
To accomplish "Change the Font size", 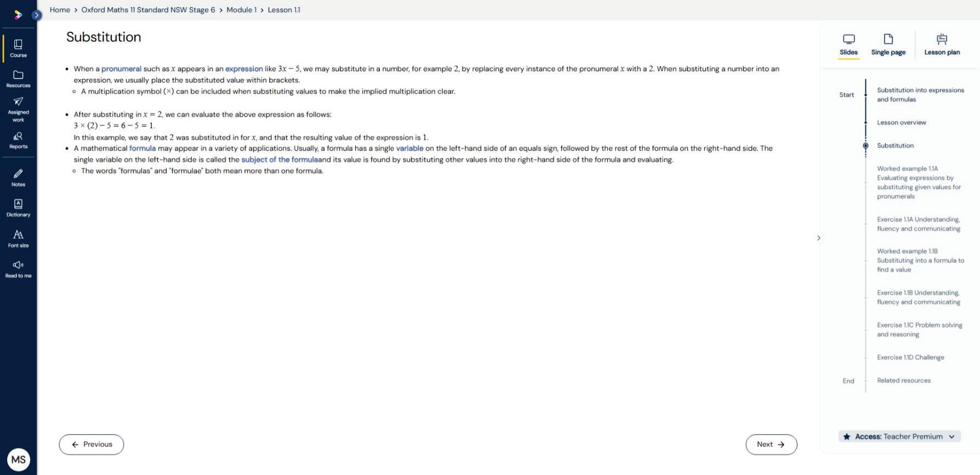I will point(18,239).
